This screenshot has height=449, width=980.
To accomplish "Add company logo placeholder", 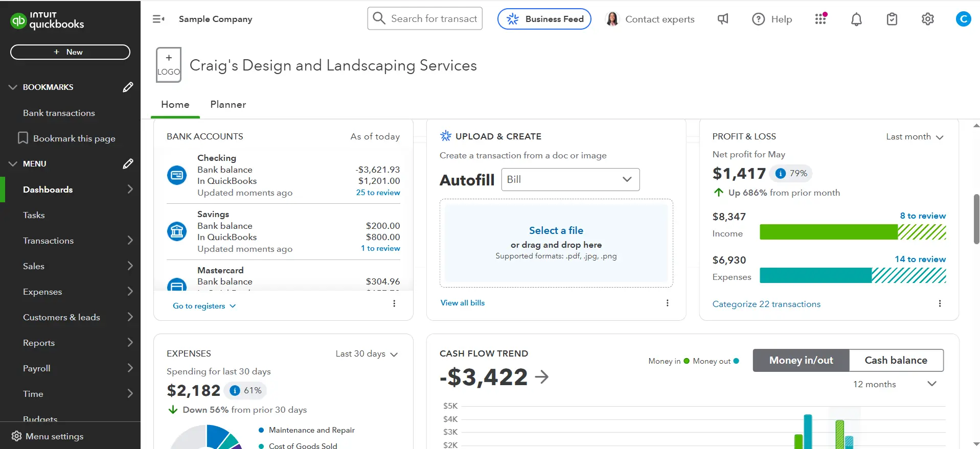I will pyautogui.click(x=169, y=65).
